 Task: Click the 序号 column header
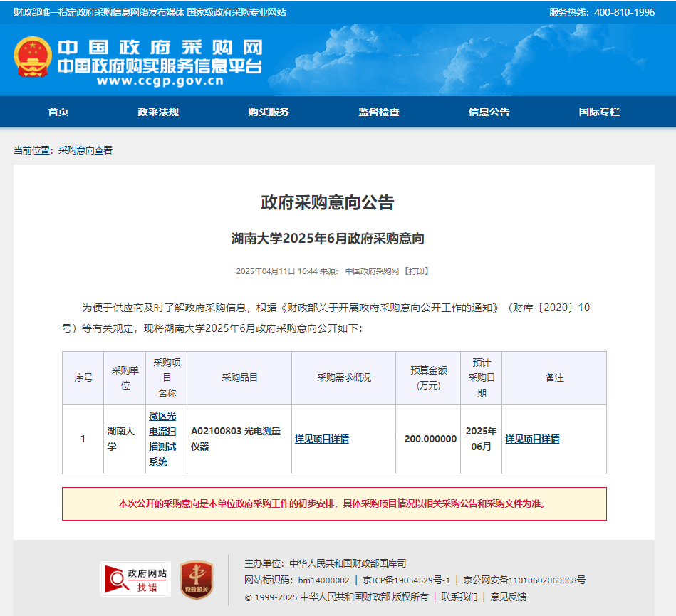tap(83, 377)
